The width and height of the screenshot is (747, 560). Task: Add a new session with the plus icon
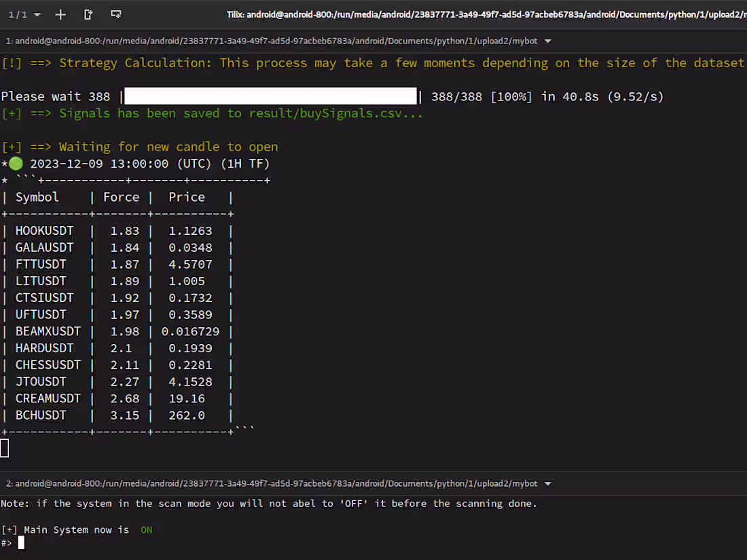coord(60,14)
